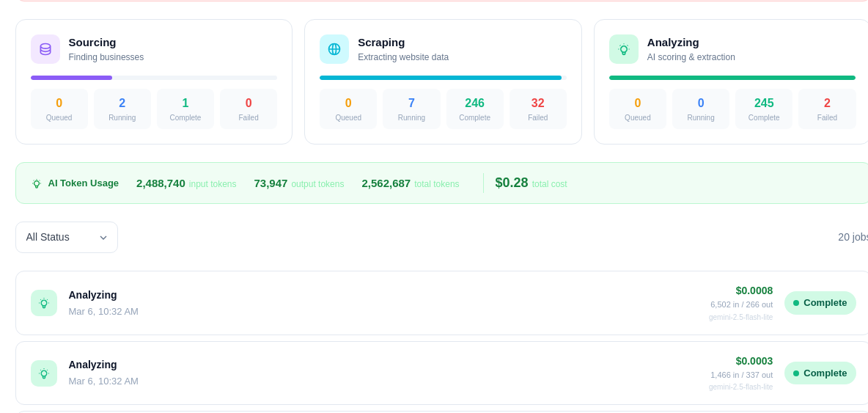Select Scraping Queued count tile
Screen dimensions: 868x413
[x=348, y=109]
